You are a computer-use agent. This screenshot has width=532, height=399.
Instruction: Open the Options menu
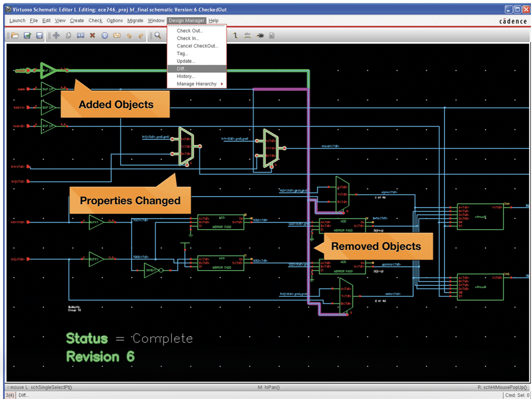click(114, 21)
